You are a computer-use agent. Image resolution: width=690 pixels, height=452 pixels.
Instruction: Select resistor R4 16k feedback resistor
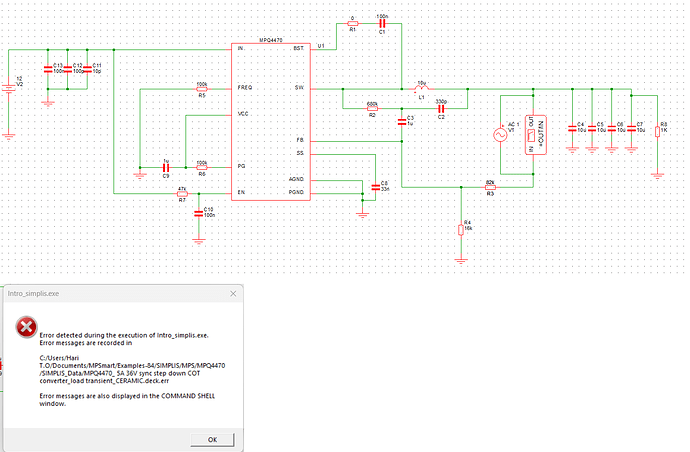click(460, 228)
